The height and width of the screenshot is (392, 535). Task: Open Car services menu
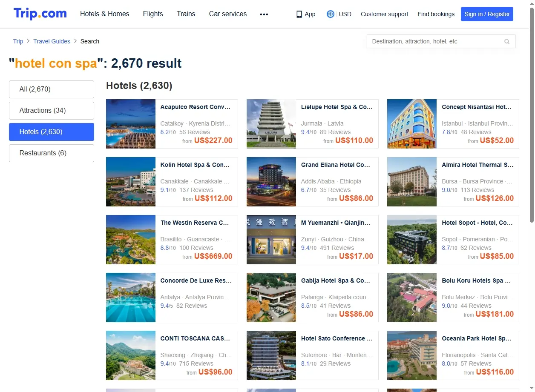[x=228, y=14]
